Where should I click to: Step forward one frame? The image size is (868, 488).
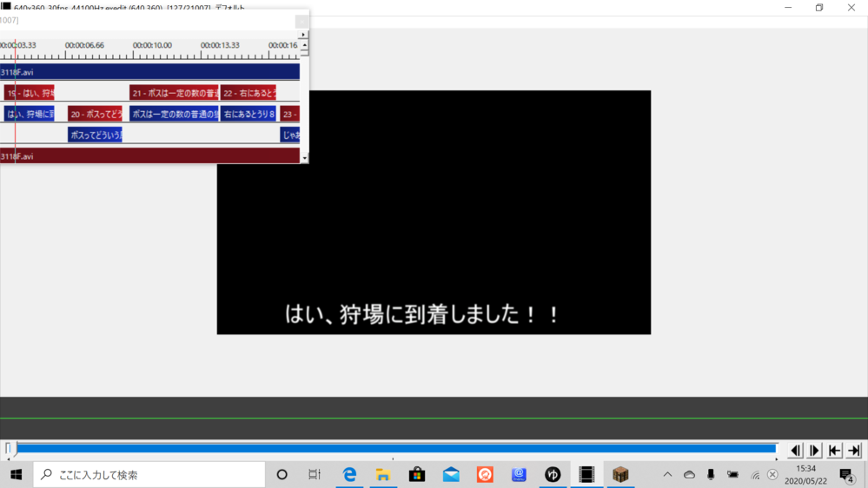815,450
